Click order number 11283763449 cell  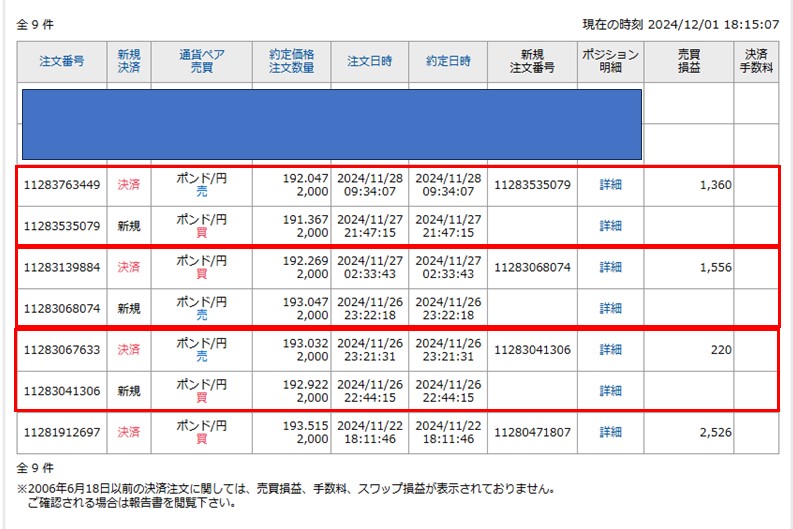tap(61, 185)
